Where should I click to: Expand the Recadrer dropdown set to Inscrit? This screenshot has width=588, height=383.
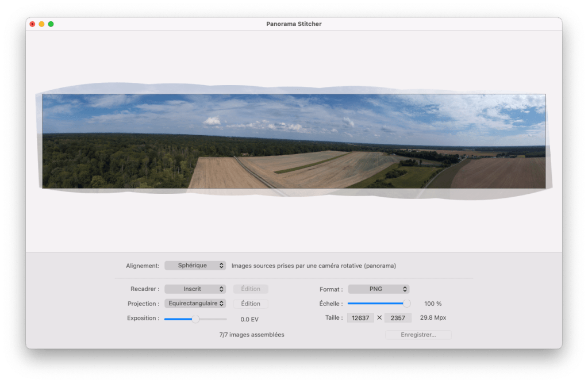point(195,289)
